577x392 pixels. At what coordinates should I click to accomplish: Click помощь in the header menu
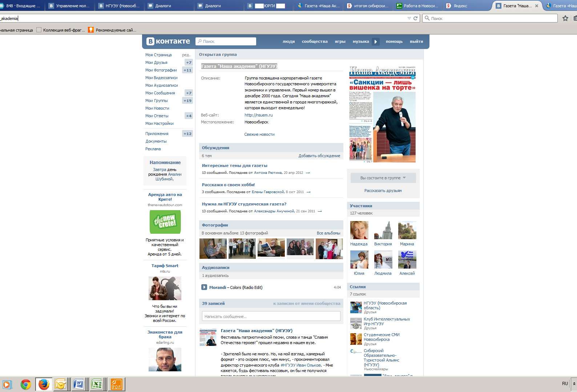click(394, 42)
